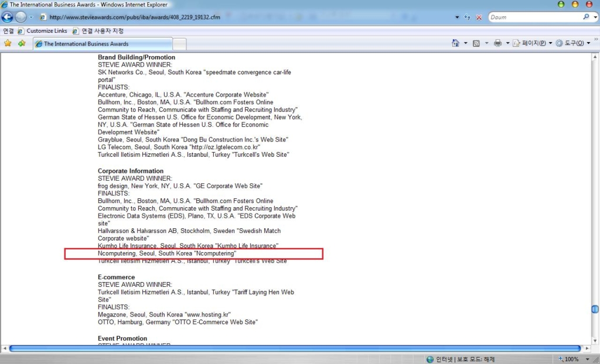Click the Tariff Laying Hen winner line
This screenshot has width=600, height=364.
196,296
